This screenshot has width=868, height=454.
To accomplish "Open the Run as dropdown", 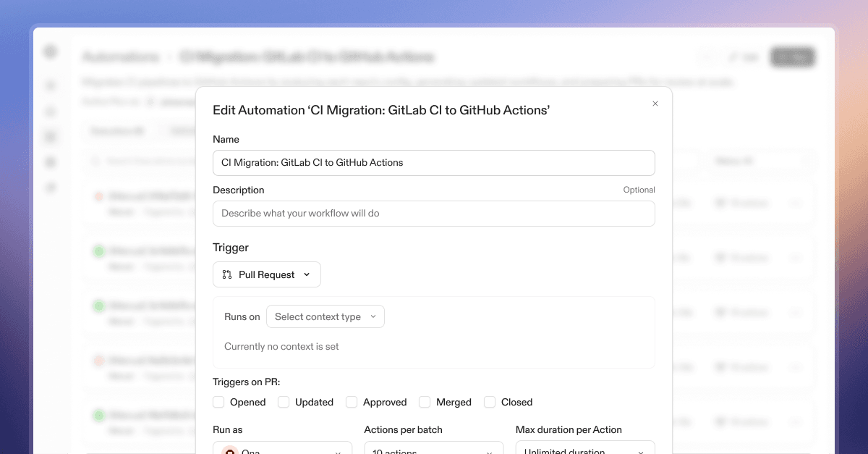I will coord(282,450).
